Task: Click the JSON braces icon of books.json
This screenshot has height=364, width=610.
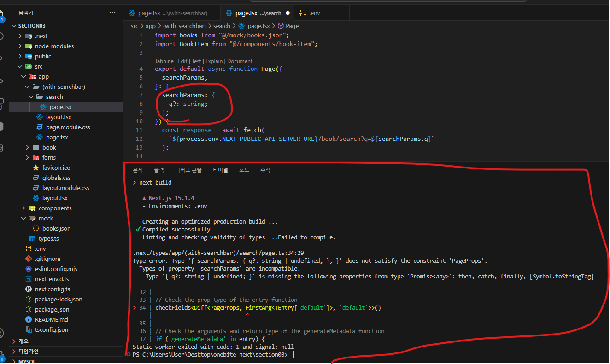Action: [36, 228]
